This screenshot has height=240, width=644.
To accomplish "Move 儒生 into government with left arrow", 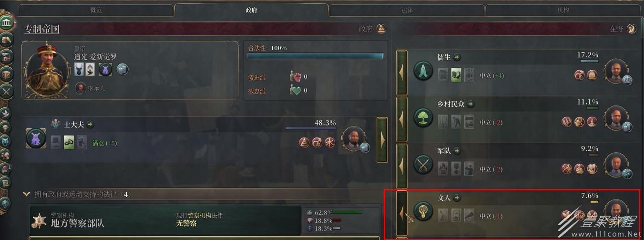I will click(x=402, y=72).
